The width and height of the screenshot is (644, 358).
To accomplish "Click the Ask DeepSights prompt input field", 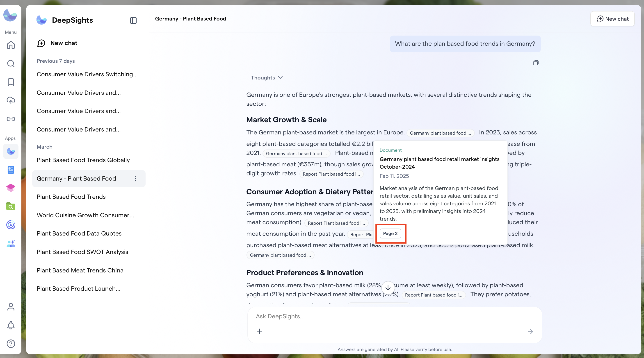I will [395, 317].
